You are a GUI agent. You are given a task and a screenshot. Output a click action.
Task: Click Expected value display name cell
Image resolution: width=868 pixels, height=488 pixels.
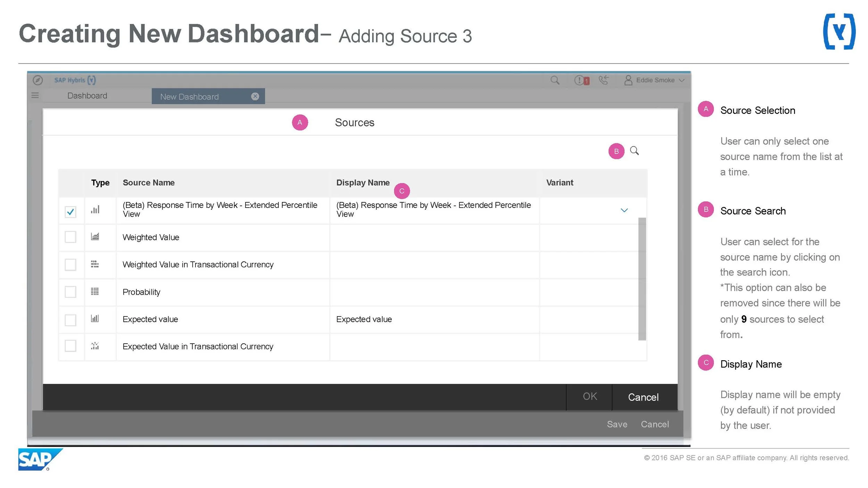(434, 319)
